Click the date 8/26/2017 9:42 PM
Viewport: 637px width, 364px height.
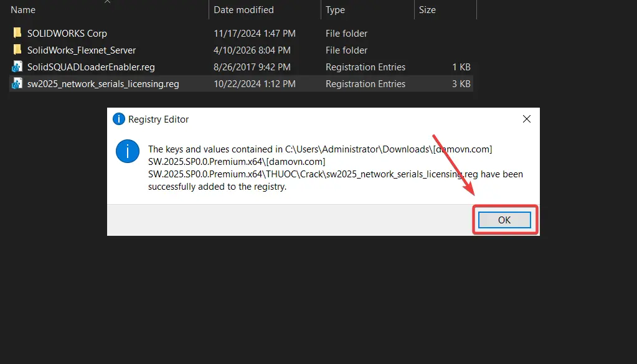(252, 67)
